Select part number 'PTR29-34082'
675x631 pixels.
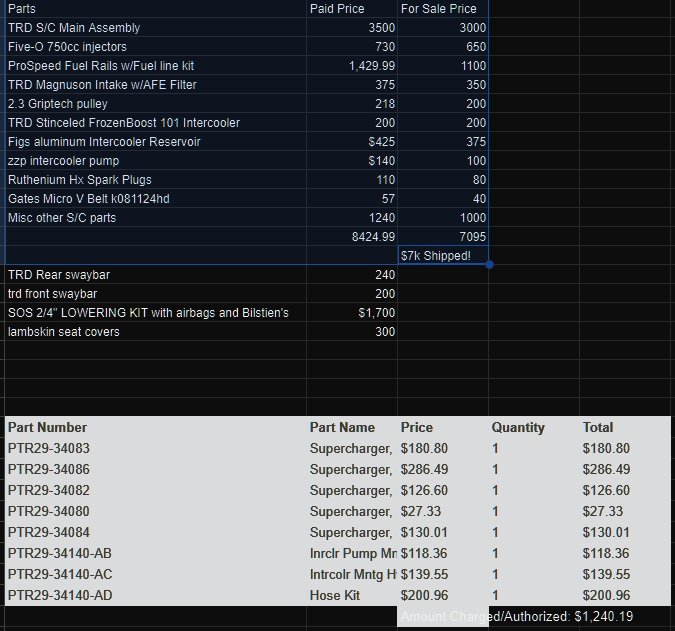155,490
